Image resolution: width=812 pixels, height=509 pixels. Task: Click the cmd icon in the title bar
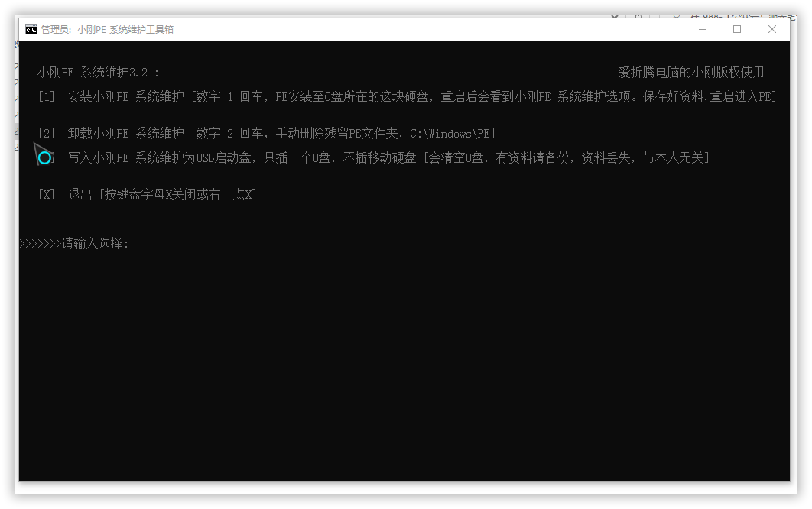point(31,30)
